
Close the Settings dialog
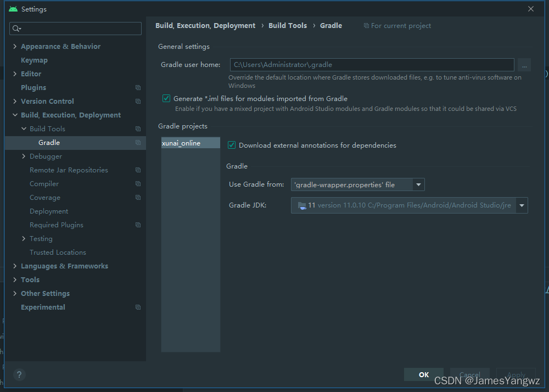tap(531, 9)
